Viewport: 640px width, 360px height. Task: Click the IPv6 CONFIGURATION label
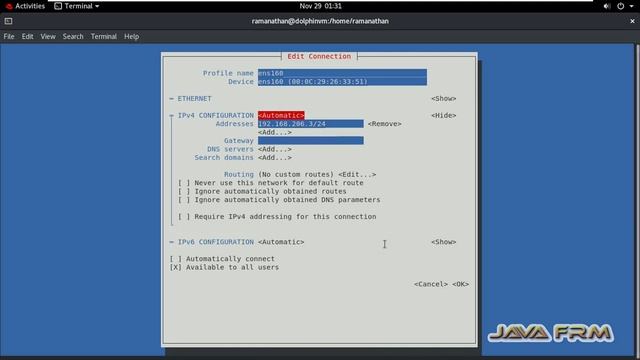click(216, 242)
